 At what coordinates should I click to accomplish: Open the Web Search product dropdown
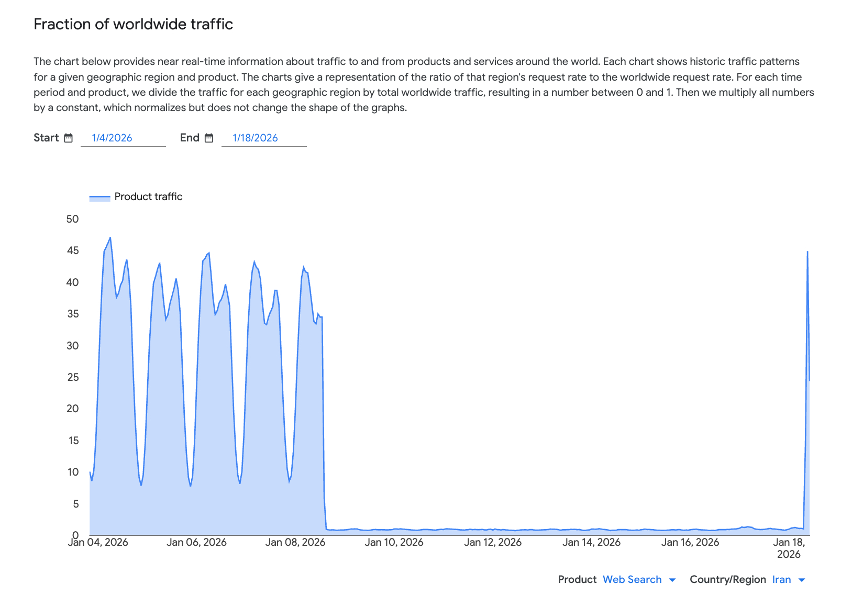coord(632,579)
